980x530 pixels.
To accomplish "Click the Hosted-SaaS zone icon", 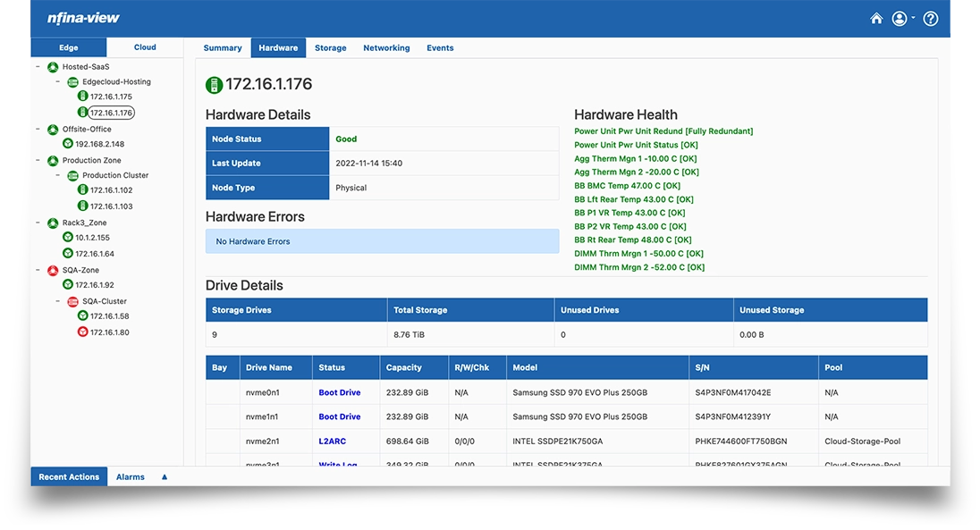I will (53, 67).
